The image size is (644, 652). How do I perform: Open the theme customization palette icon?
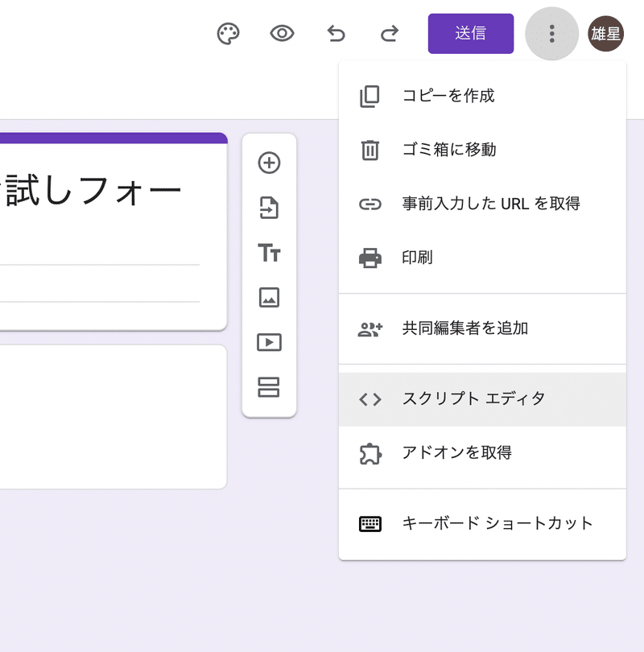point(229,34)
